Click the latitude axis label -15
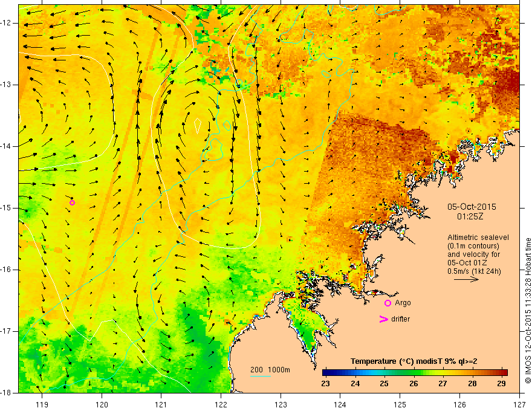Viewport: 532px width, 411px height. pos(6,208)
